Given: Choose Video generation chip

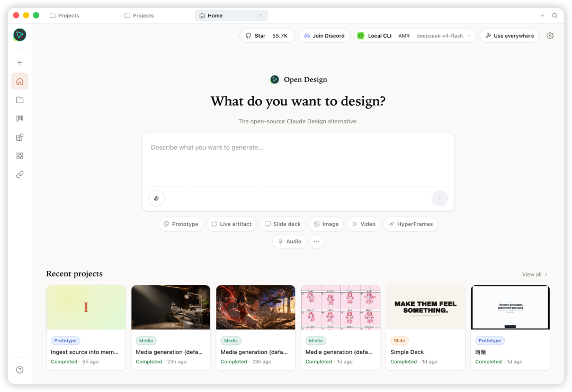Looking at the screenshot, I should tap(364, 224).
